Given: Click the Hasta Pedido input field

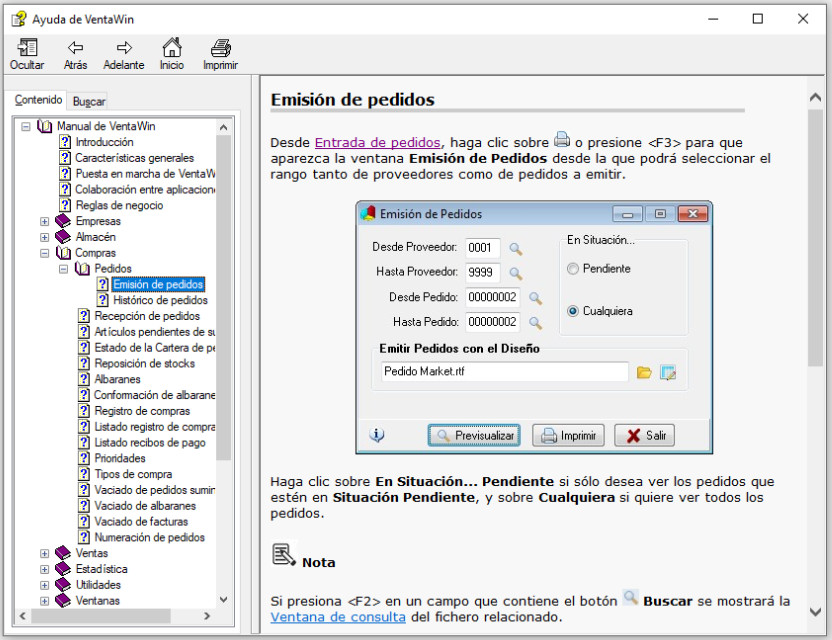Looking at the screenshot, I should pyautogui.click(x=492, y=322).
